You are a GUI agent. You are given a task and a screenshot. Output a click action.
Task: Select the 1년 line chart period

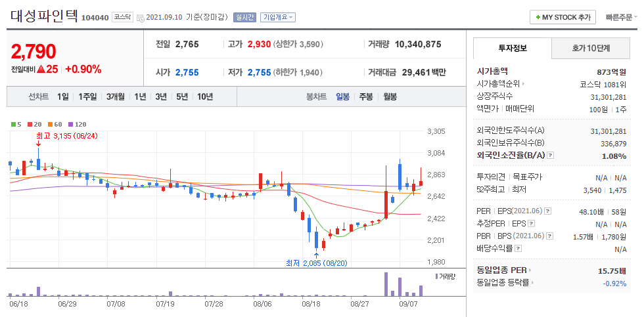[x=140, y=96]
